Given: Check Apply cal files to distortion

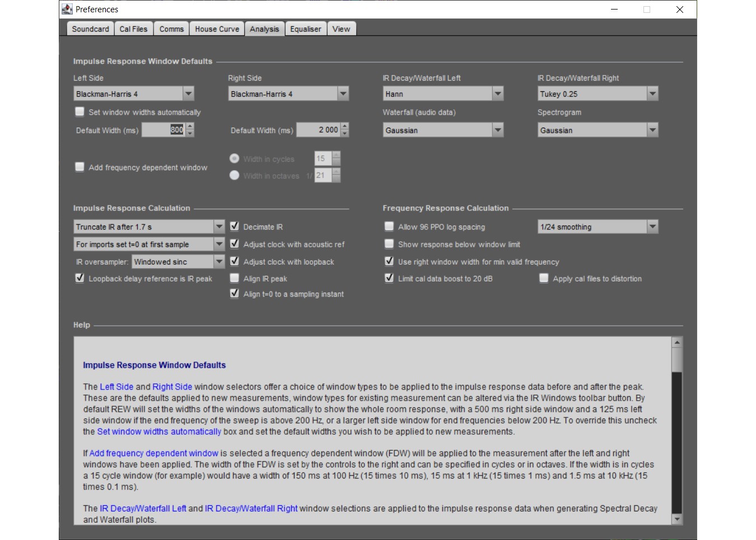Looking at the screenshot, I should coord(544,278).
